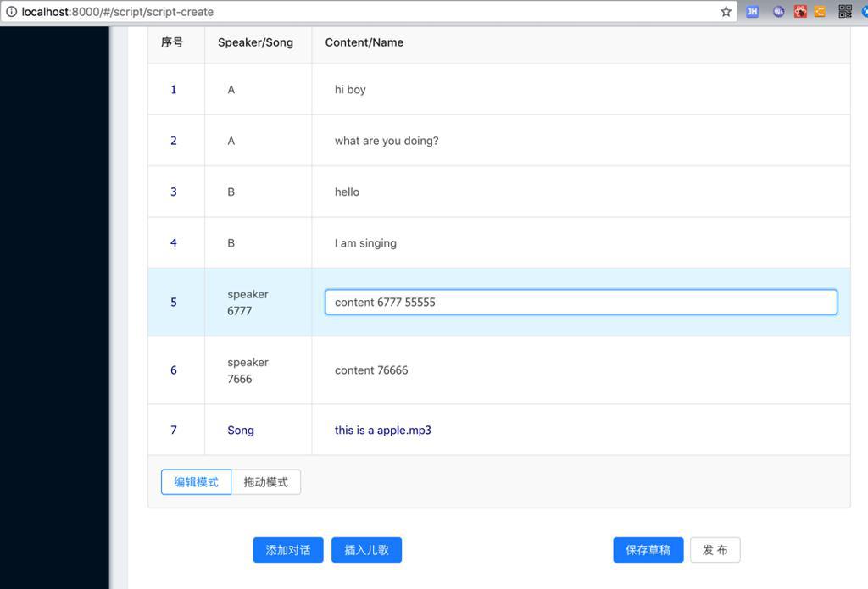Select 'this is a apple.mp3' cell

tap(581, 431)
